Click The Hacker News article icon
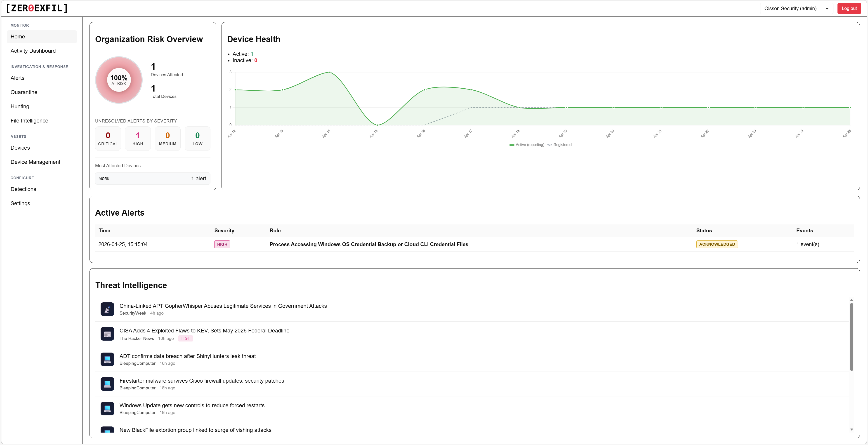This screenshot has width=868, height=445. point(107,334)
